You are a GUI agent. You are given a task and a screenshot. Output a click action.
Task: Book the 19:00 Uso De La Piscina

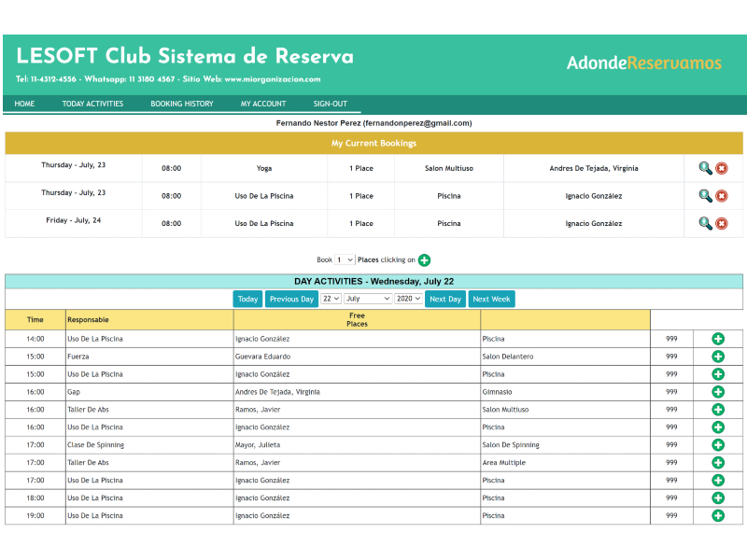(718, 515)
